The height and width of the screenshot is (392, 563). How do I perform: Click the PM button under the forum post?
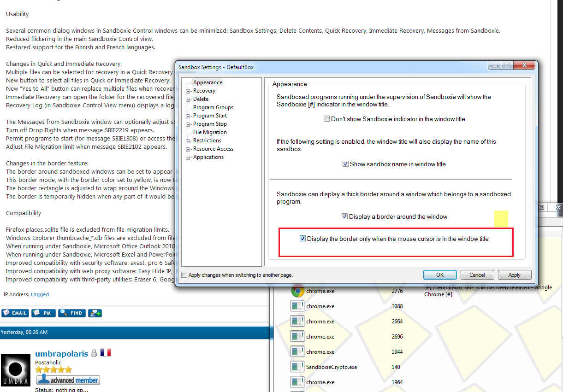43,313
